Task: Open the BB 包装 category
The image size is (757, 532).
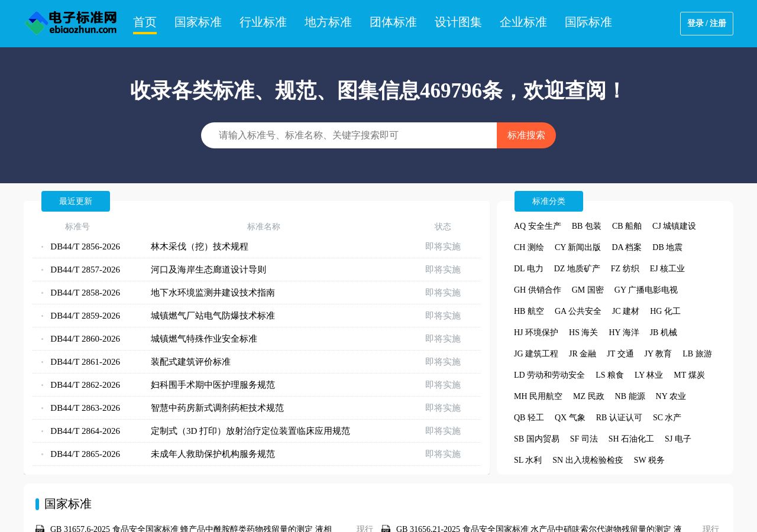Action: 587,226
